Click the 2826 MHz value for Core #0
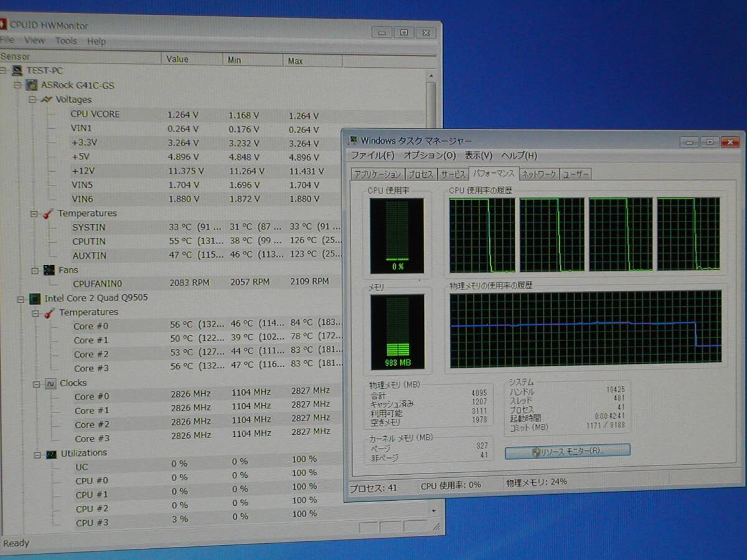The width and height of the screenshot is (747, 560). pos(191,394)
